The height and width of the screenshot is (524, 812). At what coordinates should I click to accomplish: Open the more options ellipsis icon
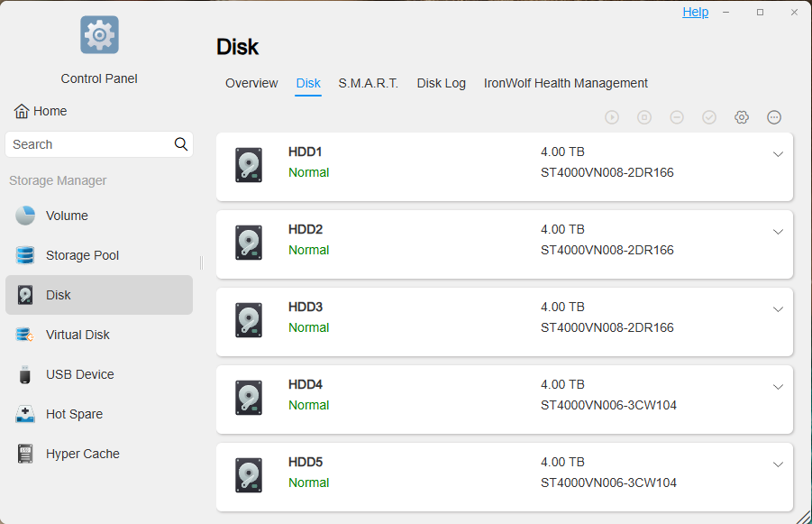point(774,117)
